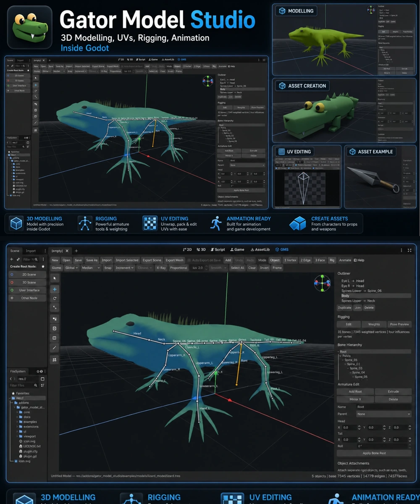Screen dimensions: 420x504
Task: Click Import Selected in enlarged editor toolbar
Action: click(x=127, y=260)
